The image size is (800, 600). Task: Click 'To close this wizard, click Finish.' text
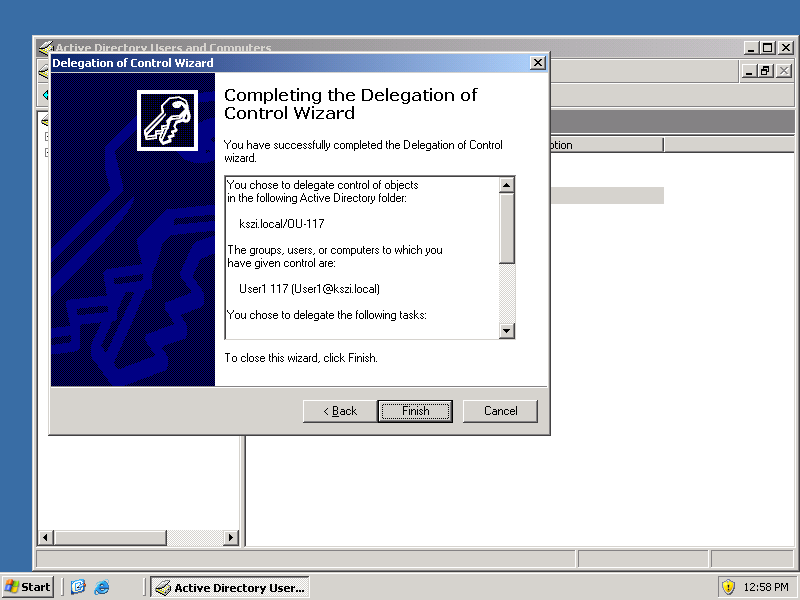tap(301, 358)
